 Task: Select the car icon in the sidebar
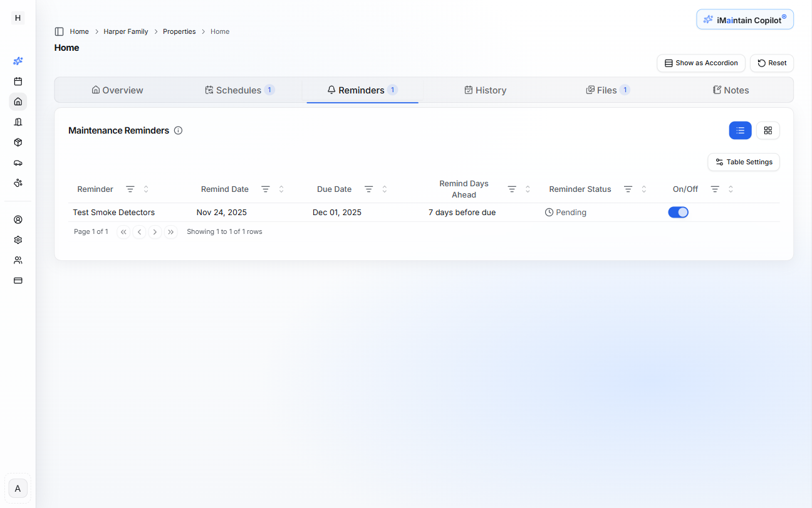[x=18, y=162]
